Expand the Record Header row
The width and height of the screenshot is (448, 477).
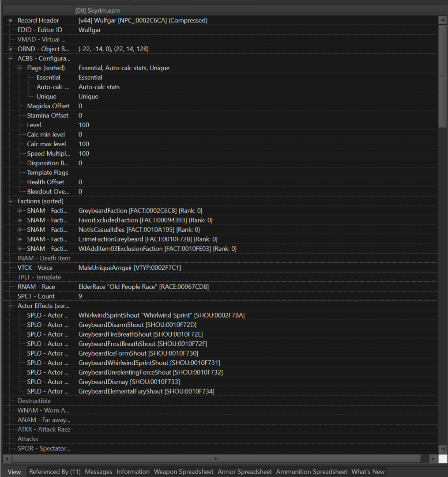(x=10, y=20)
